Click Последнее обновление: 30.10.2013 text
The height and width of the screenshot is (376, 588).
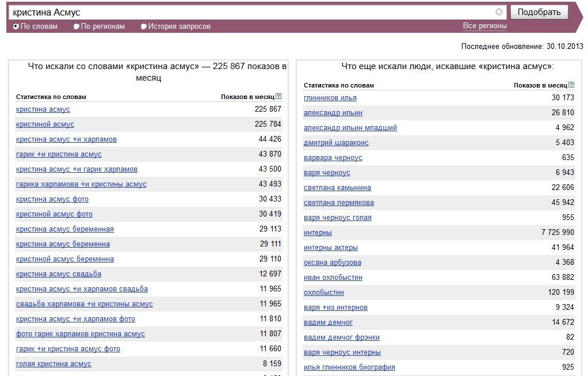click(x=522, y=47)
